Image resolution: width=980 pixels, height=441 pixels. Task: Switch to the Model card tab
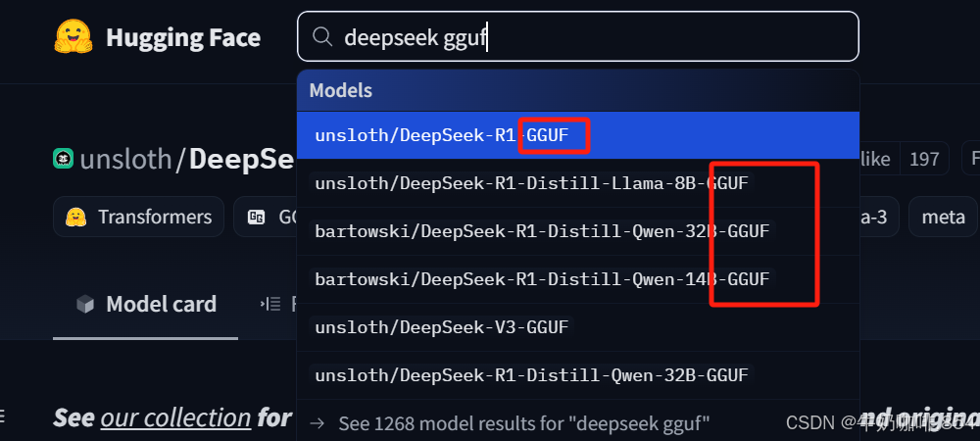tap(146, 305)
